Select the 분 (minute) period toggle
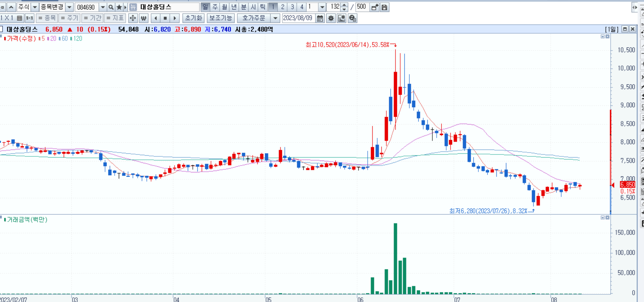This screenshot has height=302, width=644. (243, 7)
